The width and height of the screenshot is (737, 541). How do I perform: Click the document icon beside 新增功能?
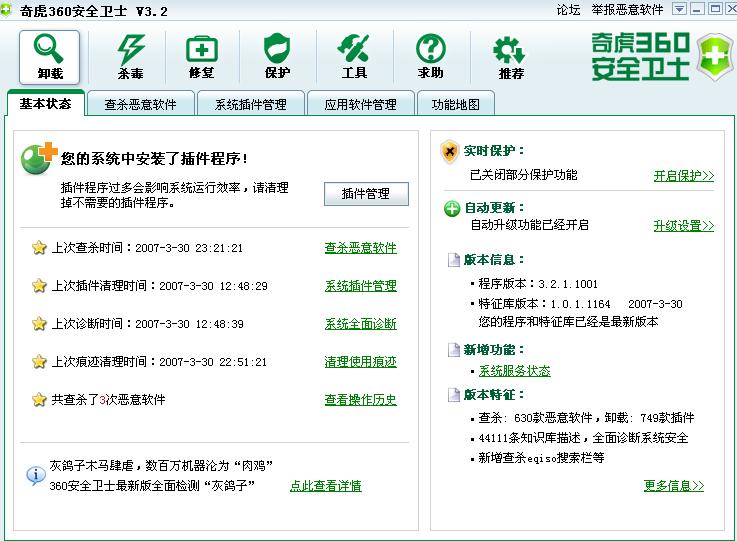(x=454, y=350)
